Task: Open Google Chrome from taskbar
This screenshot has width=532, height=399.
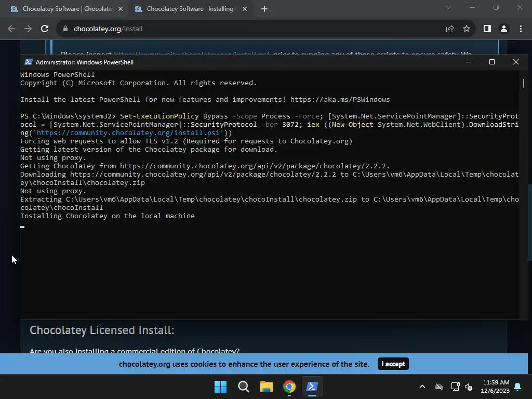Action: click(x=289, y=387)
